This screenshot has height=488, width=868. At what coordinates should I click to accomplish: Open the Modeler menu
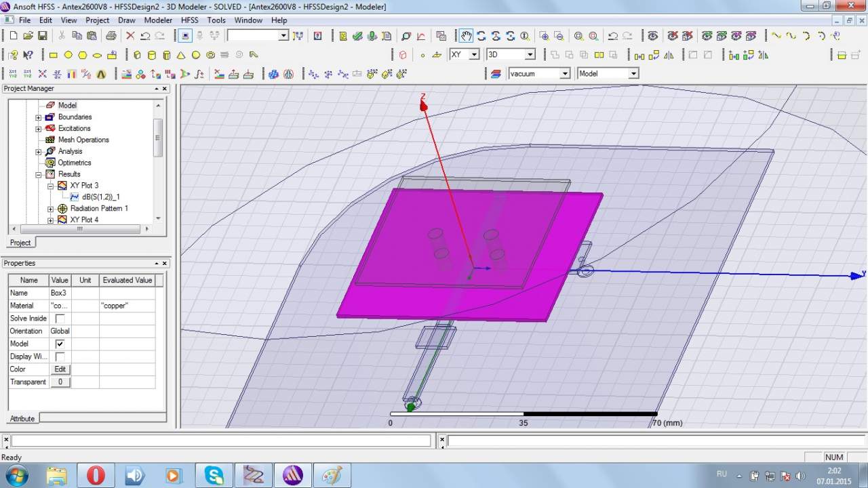click(158, 20)
